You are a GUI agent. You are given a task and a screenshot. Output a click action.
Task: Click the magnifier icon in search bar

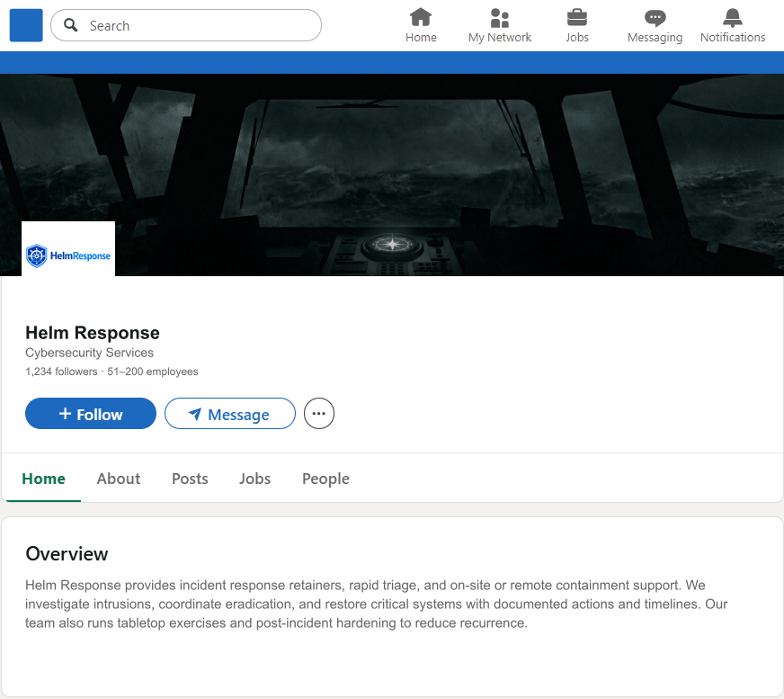pos(70,25)
